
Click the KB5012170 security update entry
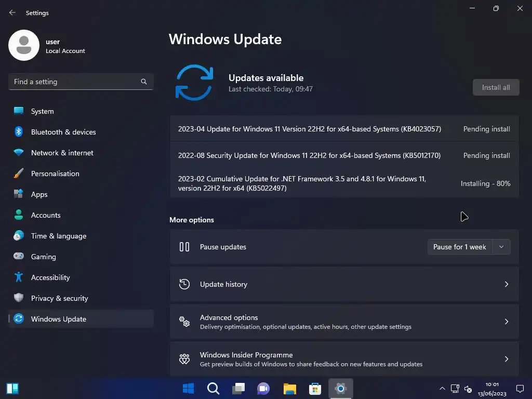344,155
